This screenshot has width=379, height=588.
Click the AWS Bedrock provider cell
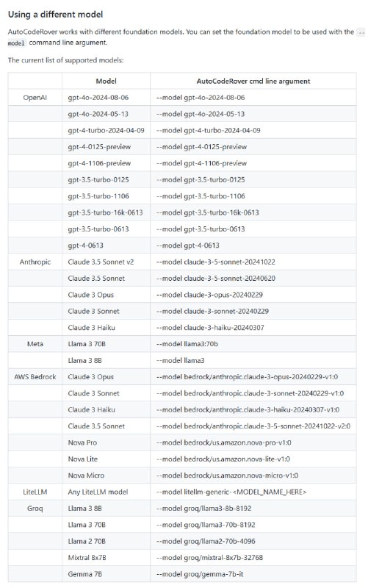(35, 377)
